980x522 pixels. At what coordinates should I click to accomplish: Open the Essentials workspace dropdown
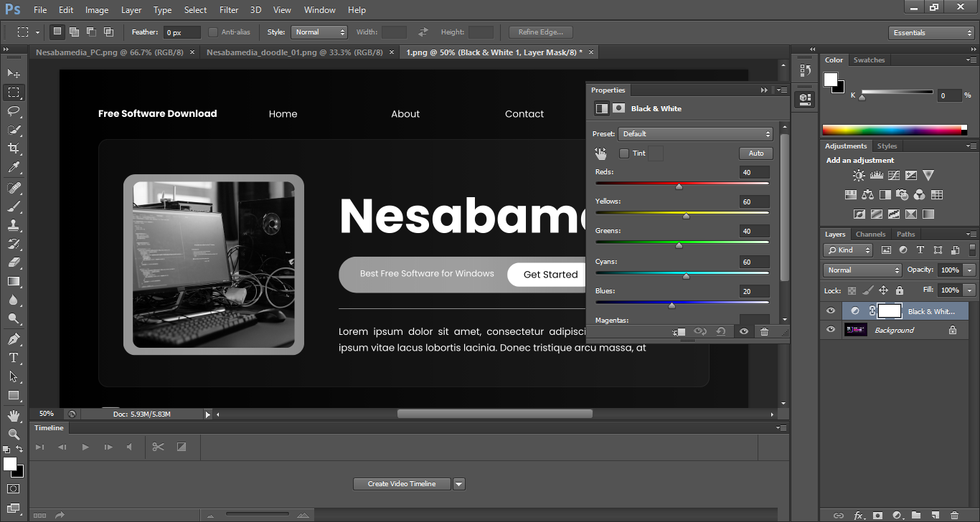(x=931, y=33)
